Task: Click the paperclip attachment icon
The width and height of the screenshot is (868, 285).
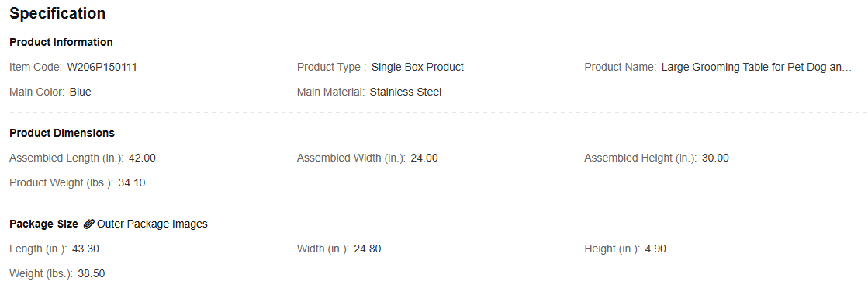Action: pyautogui.click(x=88, y=224)
